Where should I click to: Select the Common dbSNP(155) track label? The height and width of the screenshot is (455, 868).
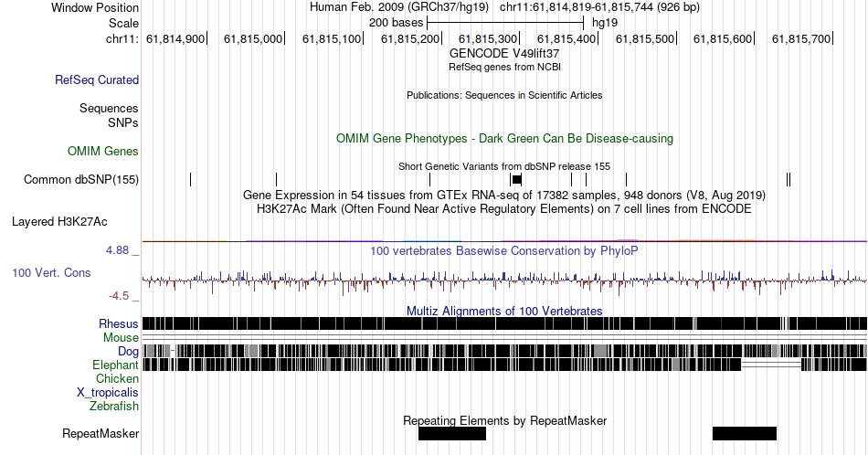81,179
